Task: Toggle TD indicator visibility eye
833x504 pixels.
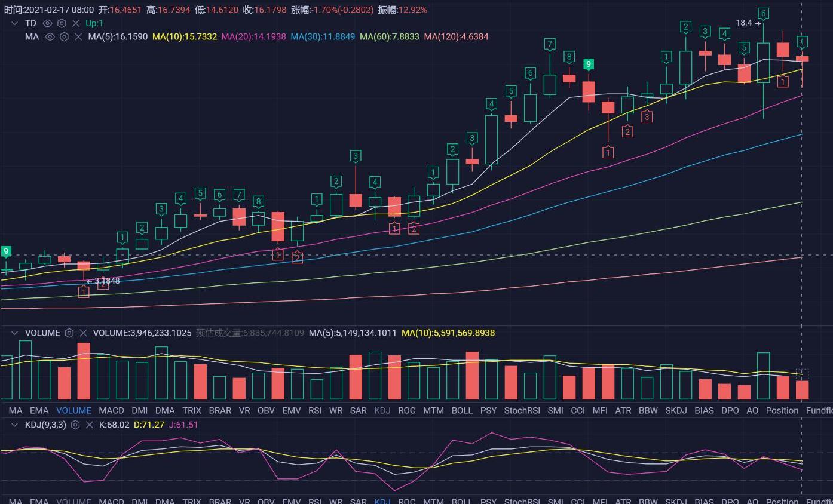Action: point(47,23)
